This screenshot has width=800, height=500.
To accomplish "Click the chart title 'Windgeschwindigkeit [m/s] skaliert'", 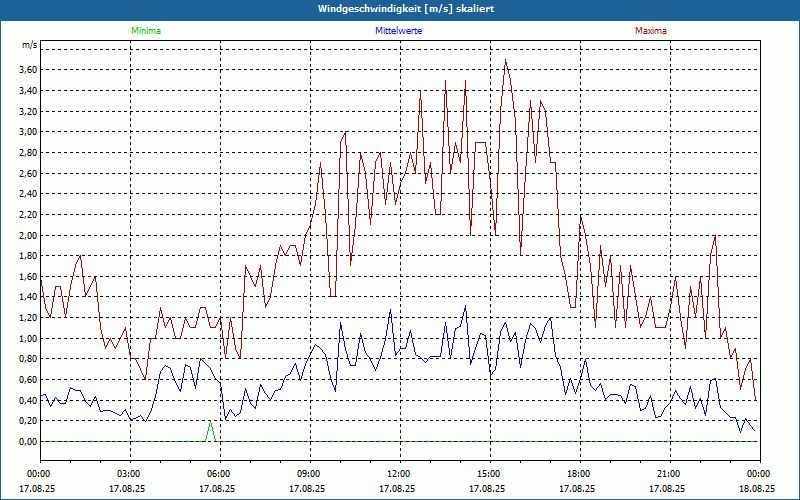I will click(406, 9).
